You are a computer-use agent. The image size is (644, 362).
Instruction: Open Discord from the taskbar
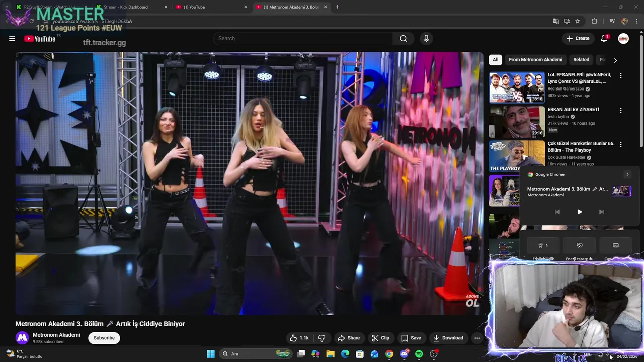point(404,354)
